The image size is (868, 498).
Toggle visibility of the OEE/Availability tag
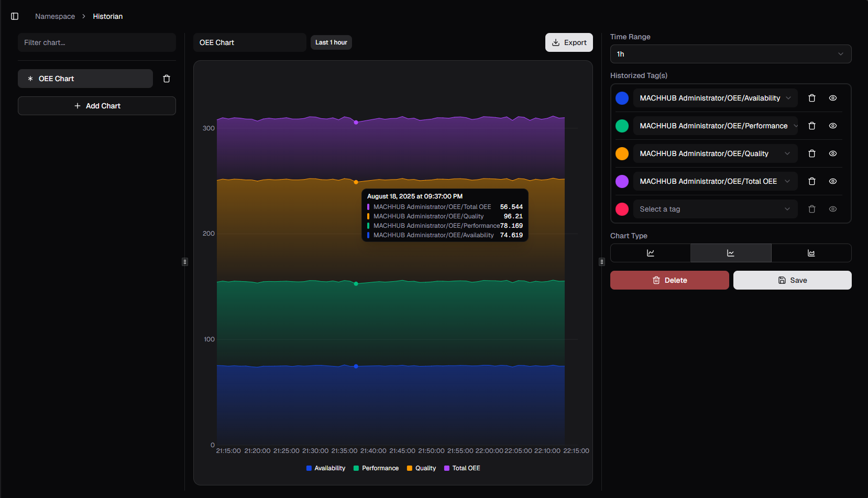[x=833, y=98]
